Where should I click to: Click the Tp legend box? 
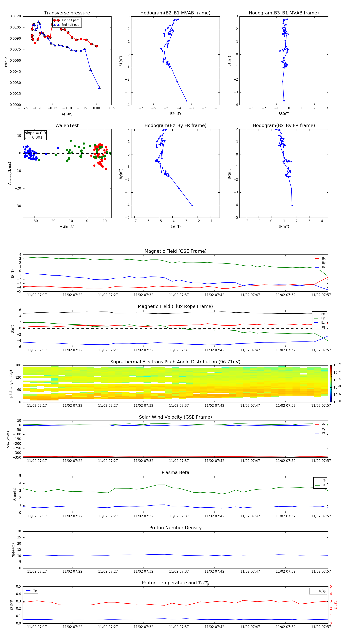tap(31, 591)
